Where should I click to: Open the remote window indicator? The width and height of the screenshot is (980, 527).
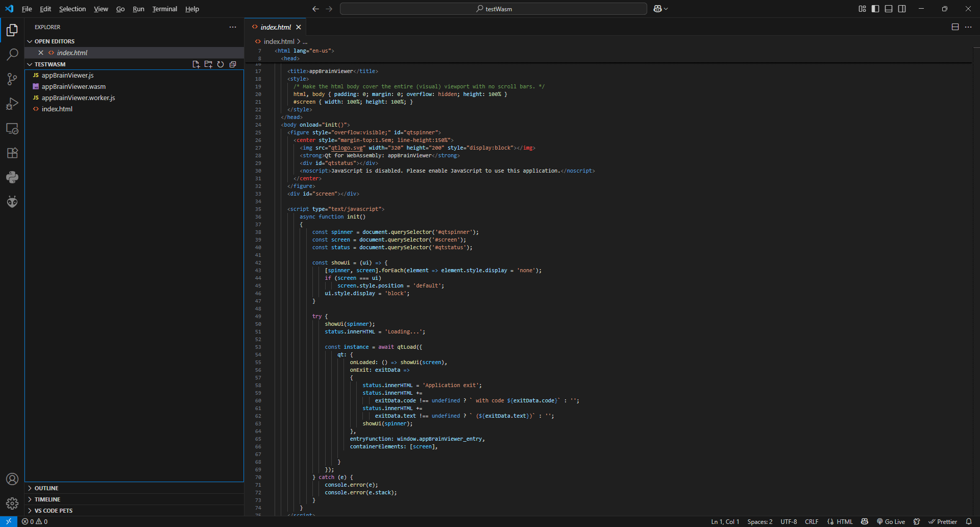[x=9, y=521]
